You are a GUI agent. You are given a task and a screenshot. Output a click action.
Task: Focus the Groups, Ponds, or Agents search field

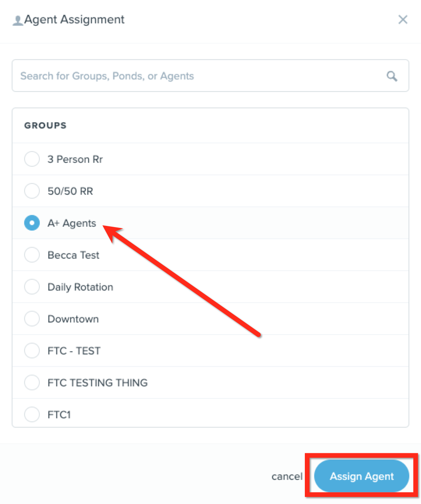[195, 76]
